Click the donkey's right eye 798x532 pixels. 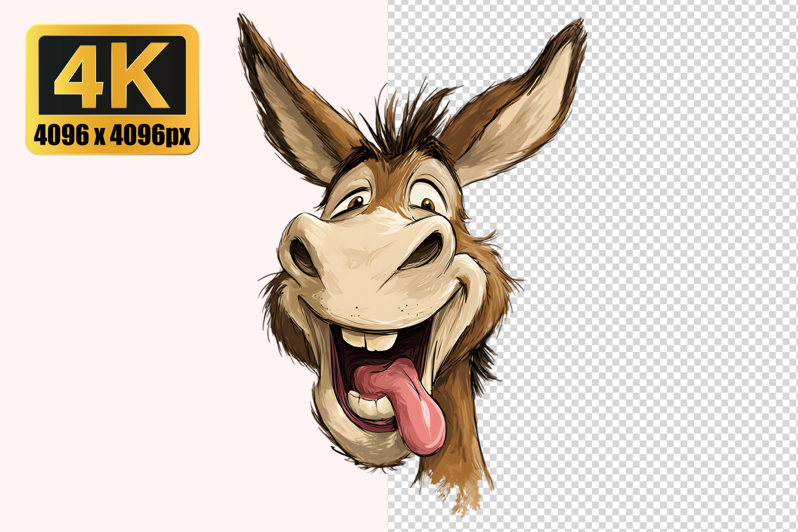(x=427, y=202)
